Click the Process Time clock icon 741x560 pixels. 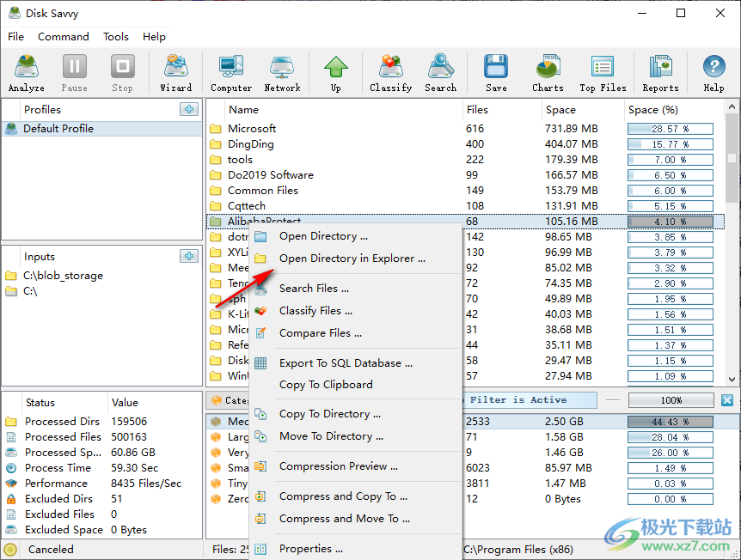(11, 468)
